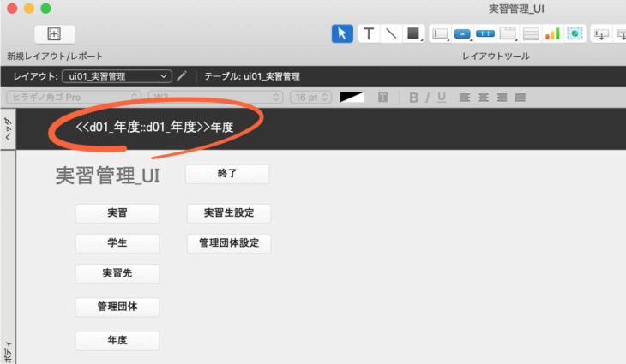Open the ヒラギノ角ゴ Pro font dropdown
This screenshot has height=364, width=626.
[74, 98]
